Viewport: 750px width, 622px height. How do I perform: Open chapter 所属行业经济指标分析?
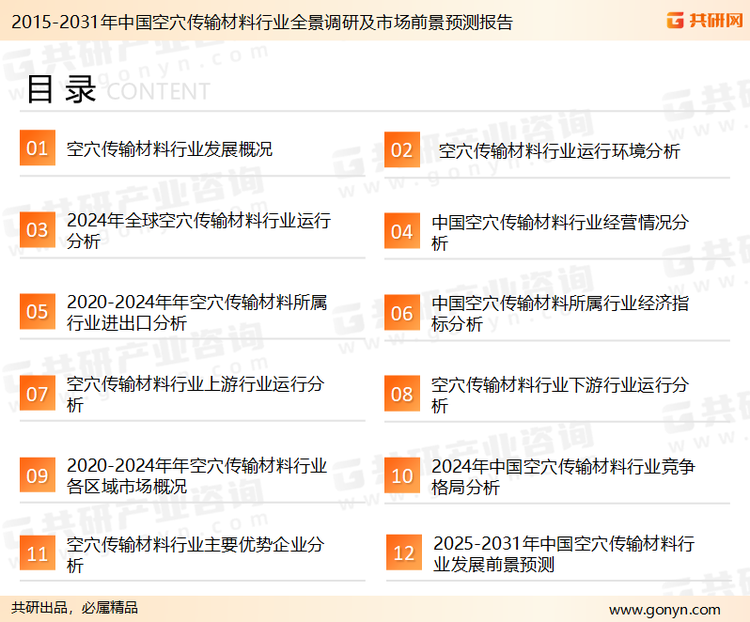tap(560, 313)
